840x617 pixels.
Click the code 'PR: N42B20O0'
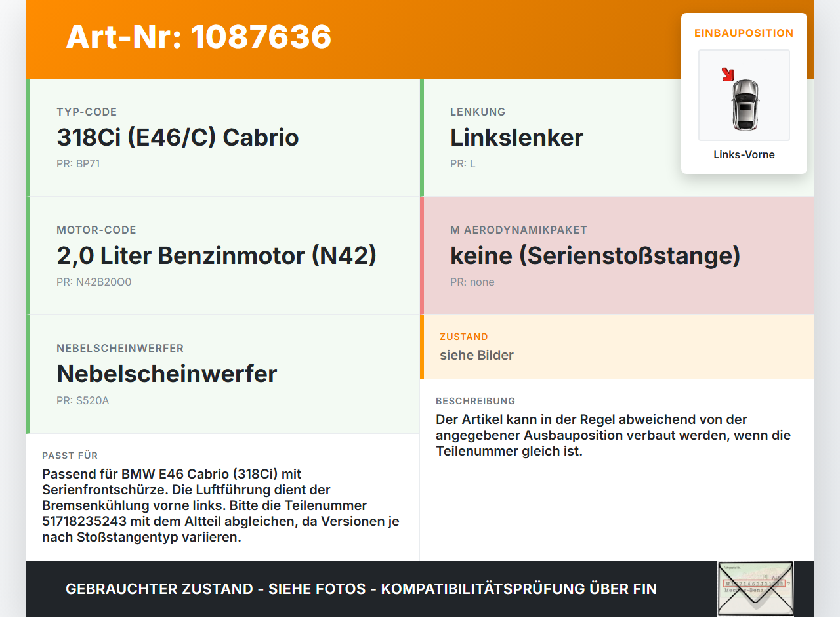coord(94,282)
